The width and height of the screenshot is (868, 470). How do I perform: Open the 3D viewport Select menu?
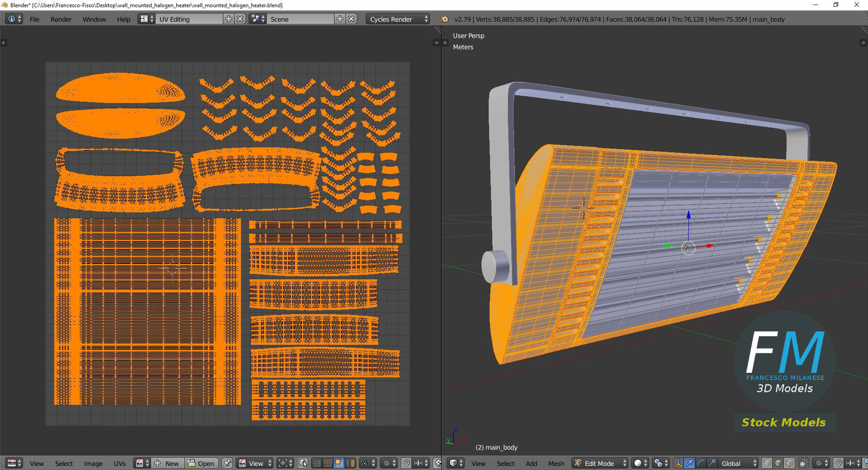505,464
